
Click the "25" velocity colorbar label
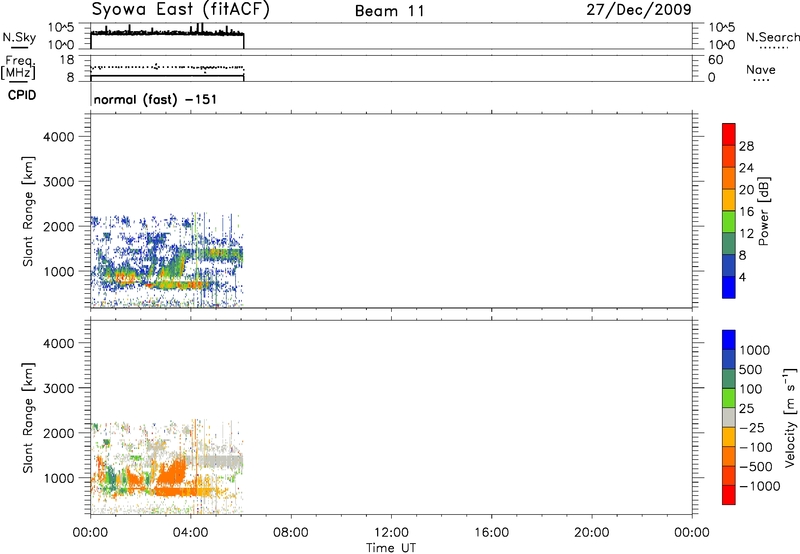click(746, 409)
